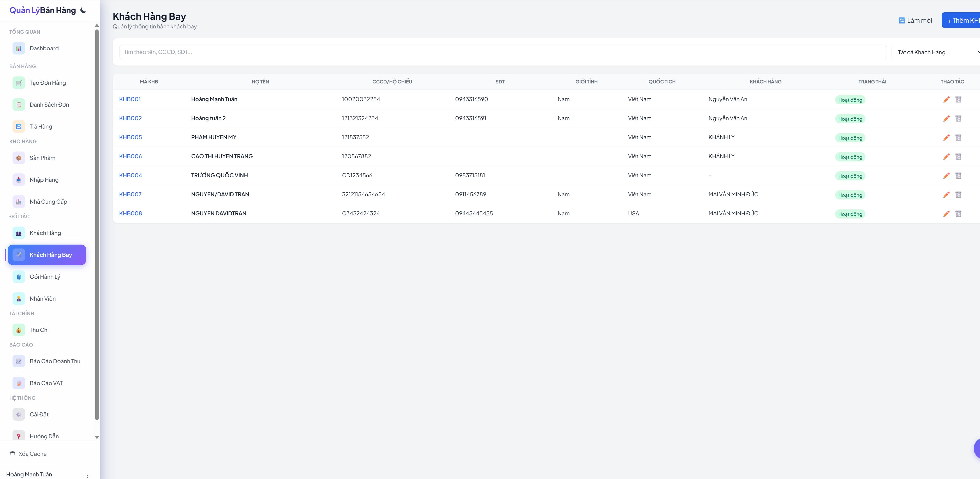Click edit pencil for KHB001 row

946,100
